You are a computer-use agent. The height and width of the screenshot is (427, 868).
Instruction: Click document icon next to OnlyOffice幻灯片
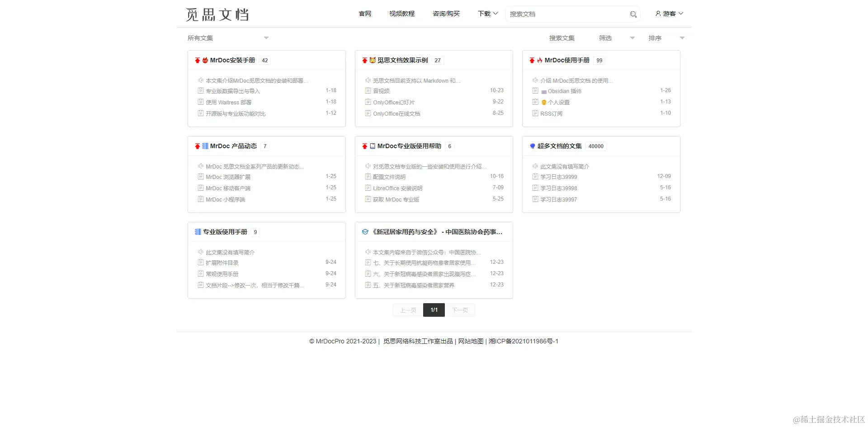point(368,102)
